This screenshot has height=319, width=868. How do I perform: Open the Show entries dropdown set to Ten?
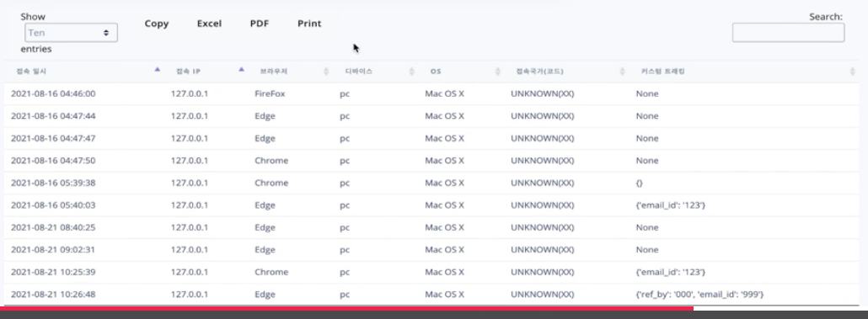(71, 33)
